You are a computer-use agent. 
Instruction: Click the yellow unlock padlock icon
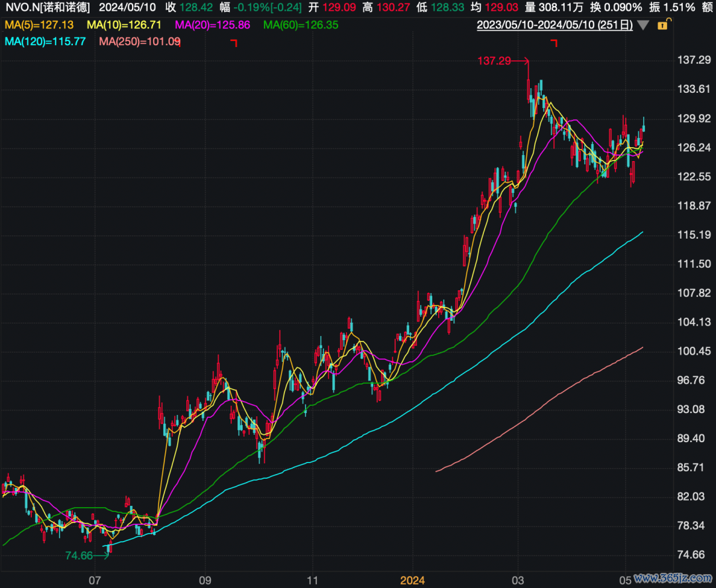[x=662, y=25]
